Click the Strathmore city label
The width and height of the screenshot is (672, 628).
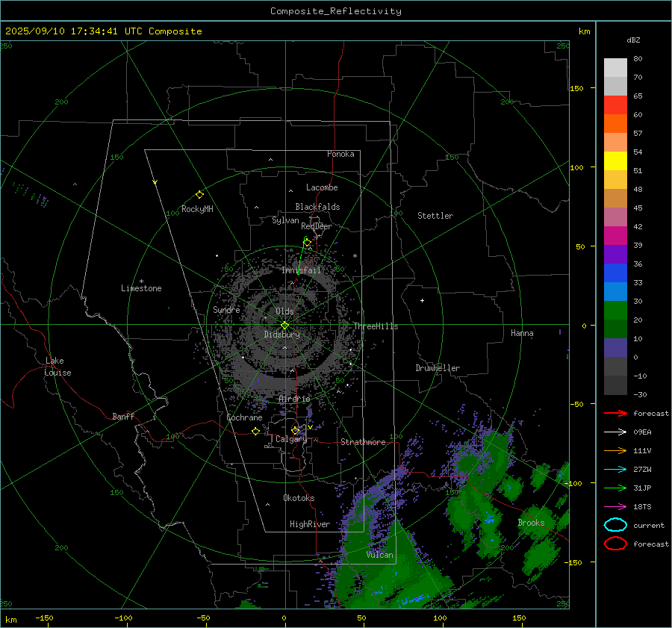tap(363, 442)
